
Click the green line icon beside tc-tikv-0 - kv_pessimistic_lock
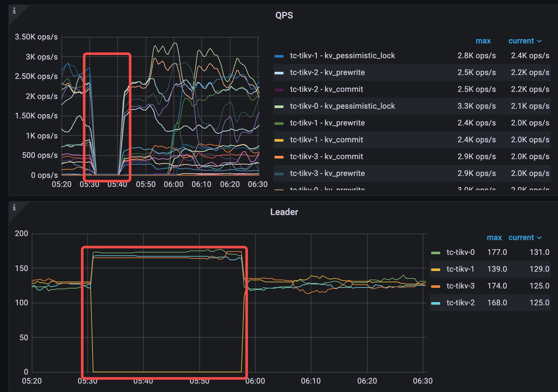pos(279,106)
